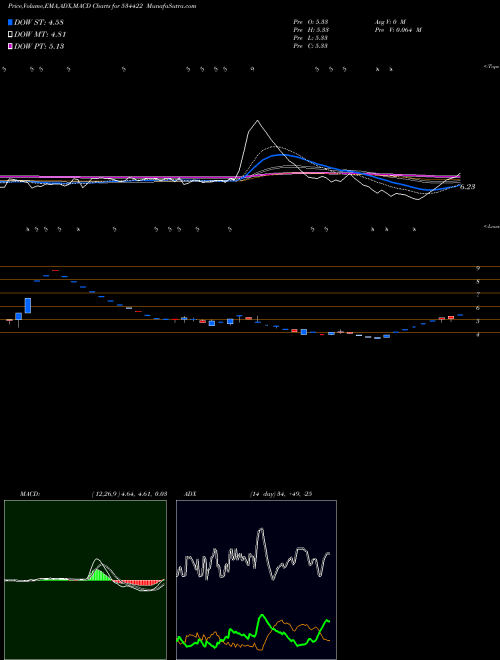Click the ADX panel title
The height and width of the screenshot is (660, 500).
coord(190,494)
